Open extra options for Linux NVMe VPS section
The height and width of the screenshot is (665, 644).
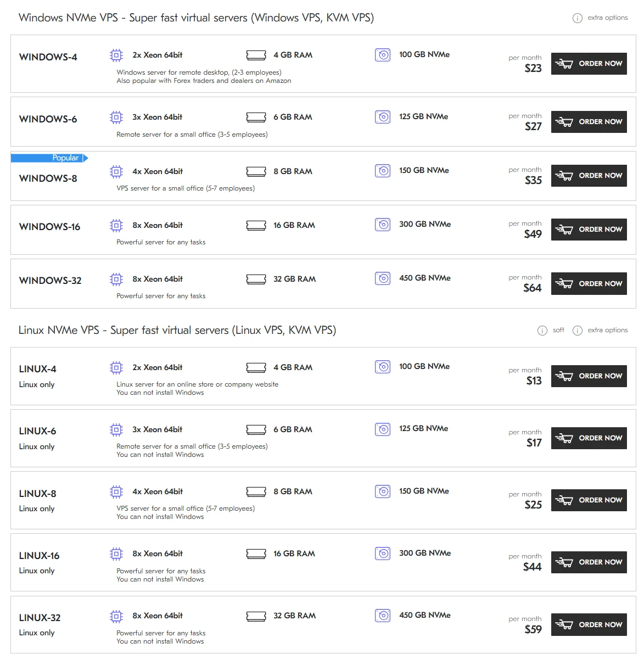click(x=608, y=330)
